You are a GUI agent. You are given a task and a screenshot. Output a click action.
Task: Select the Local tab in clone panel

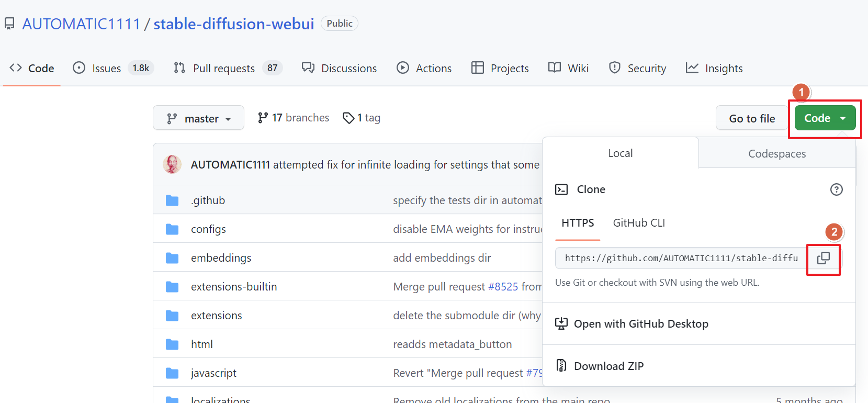coord(621,153)
